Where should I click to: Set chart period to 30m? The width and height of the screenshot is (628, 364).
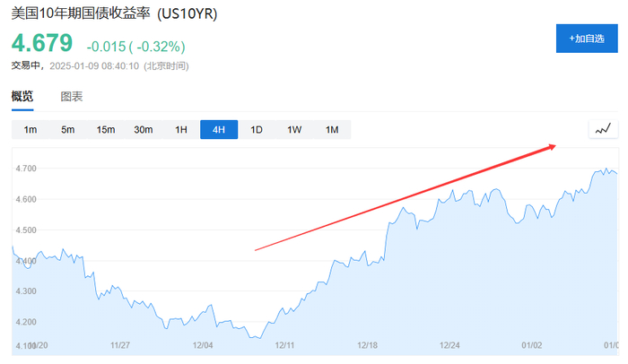(144, 130)
